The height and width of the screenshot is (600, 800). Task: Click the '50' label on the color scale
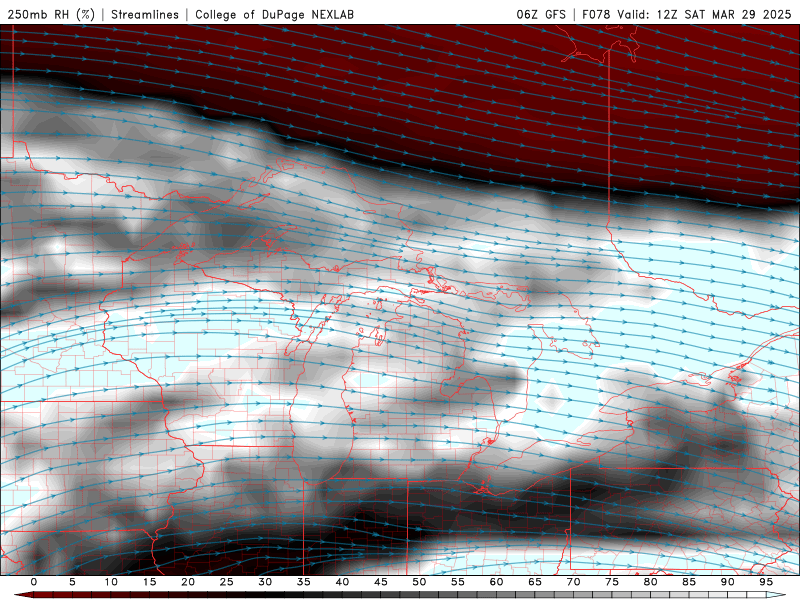pos(419,582)
